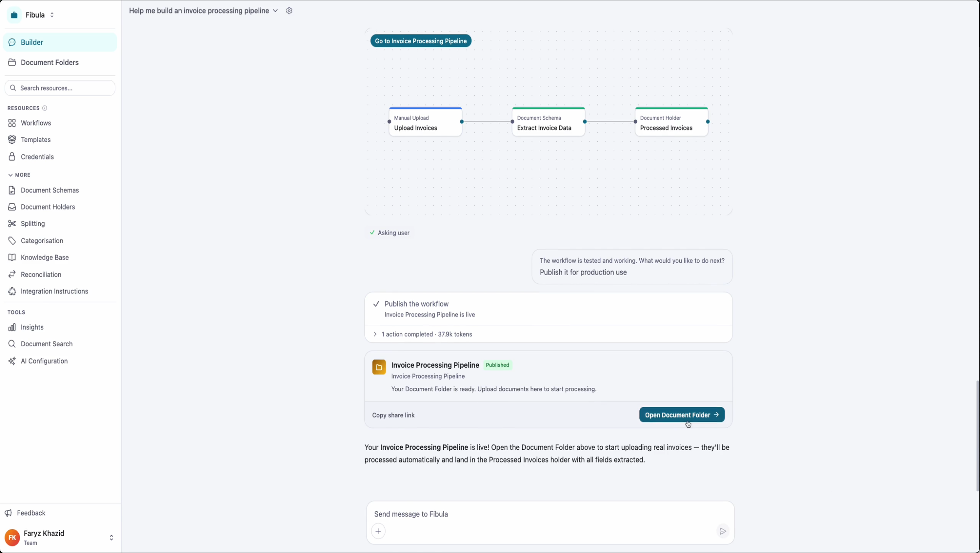Click the Categorisation tag icon
Viewport: 980px width, 553px height.
pos(12,241)
